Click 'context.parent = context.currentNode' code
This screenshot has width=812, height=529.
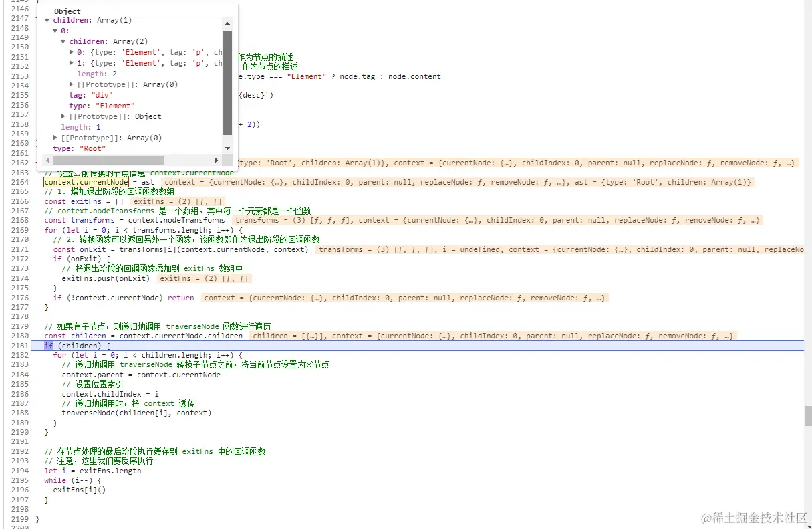coord(141,375)
